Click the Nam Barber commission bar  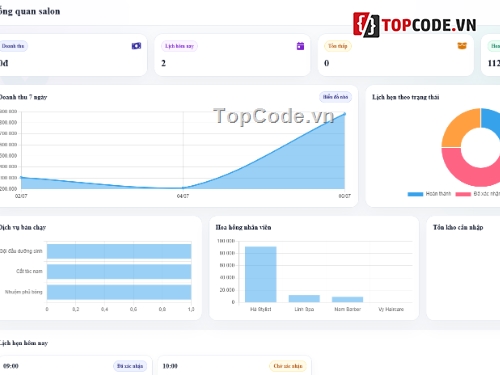click(347, 299)
